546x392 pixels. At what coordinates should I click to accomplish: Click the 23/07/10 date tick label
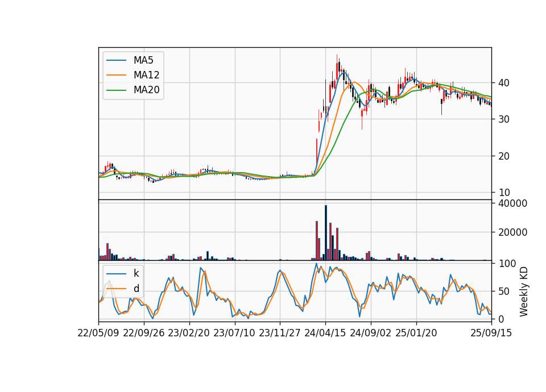[x=234, y=333]
